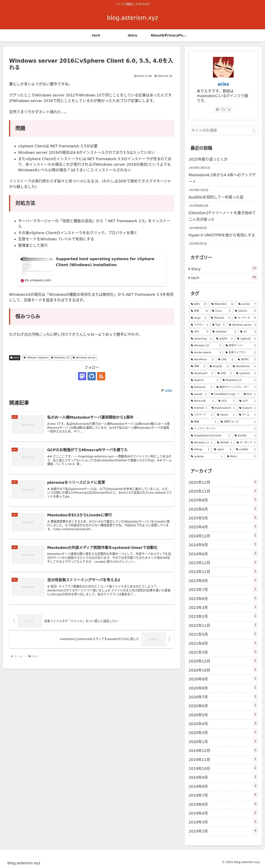Open GitHub icon in aries profile box

click(x=223, y=109)
